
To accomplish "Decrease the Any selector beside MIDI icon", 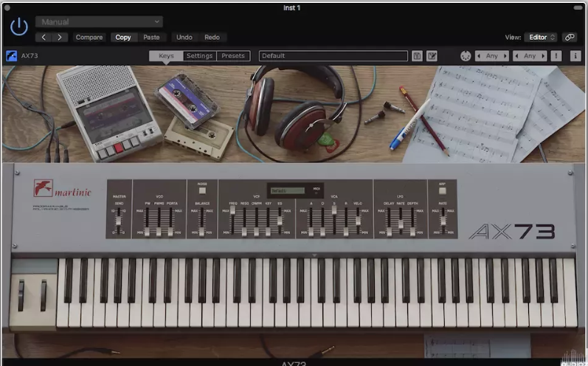I will 479,56.
